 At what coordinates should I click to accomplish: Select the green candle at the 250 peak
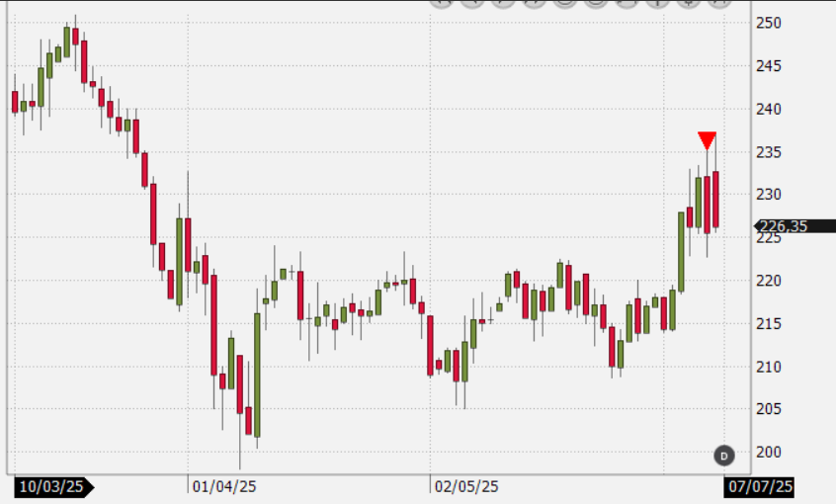(67, 38)
